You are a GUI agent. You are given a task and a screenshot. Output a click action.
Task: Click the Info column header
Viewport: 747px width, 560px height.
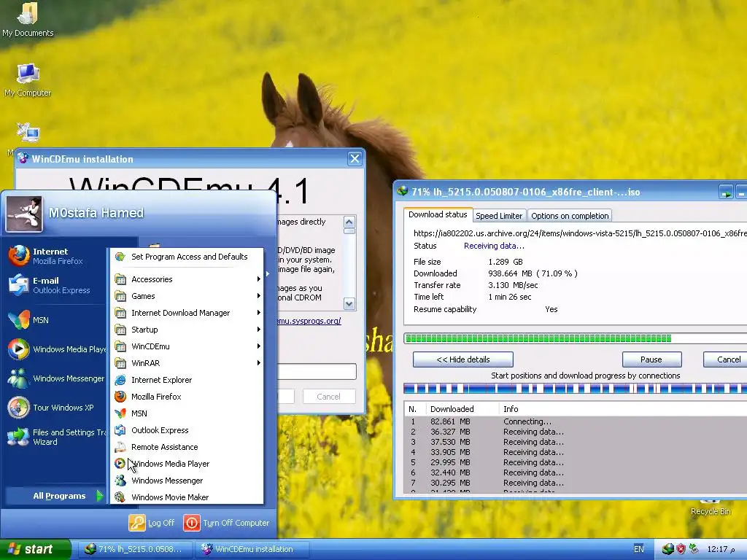[x=622, y=408]
